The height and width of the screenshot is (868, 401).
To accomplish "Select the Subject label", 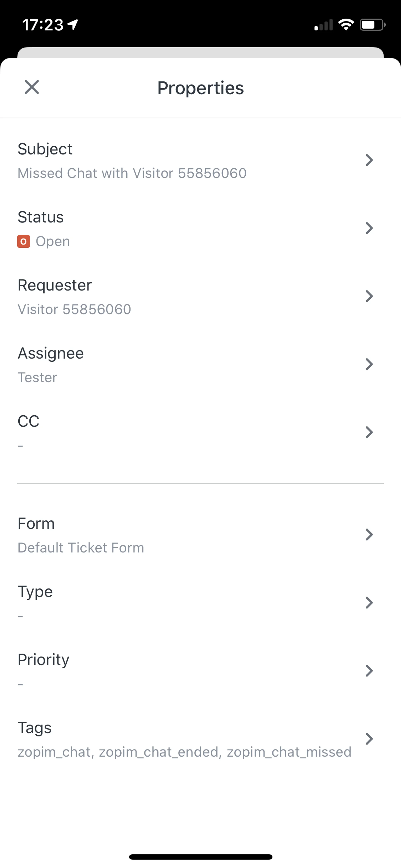I will [x=45, y=149].
